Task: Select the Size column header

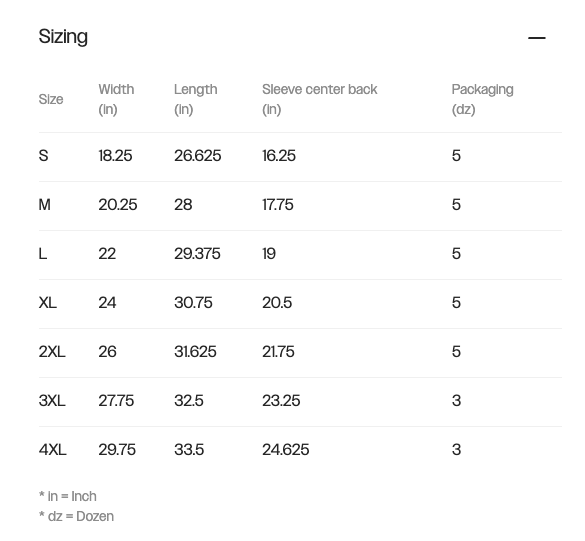Action: click(x=51, y=99)
